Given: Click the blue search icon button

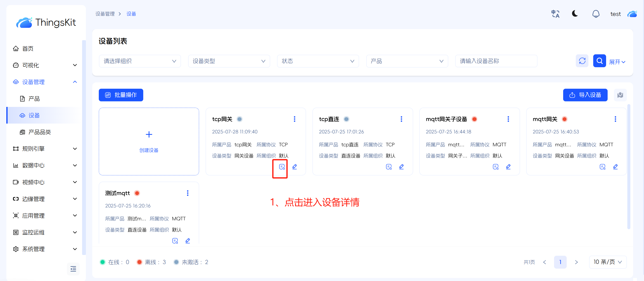Looking at the screenshot, I should tap(599, 61).
